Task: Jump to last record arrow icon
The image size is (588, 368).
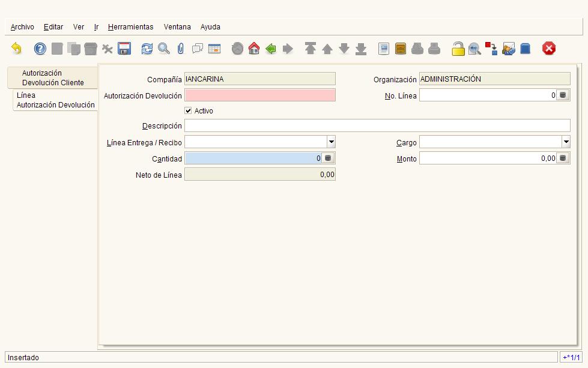Action: [x=361, y=49]
